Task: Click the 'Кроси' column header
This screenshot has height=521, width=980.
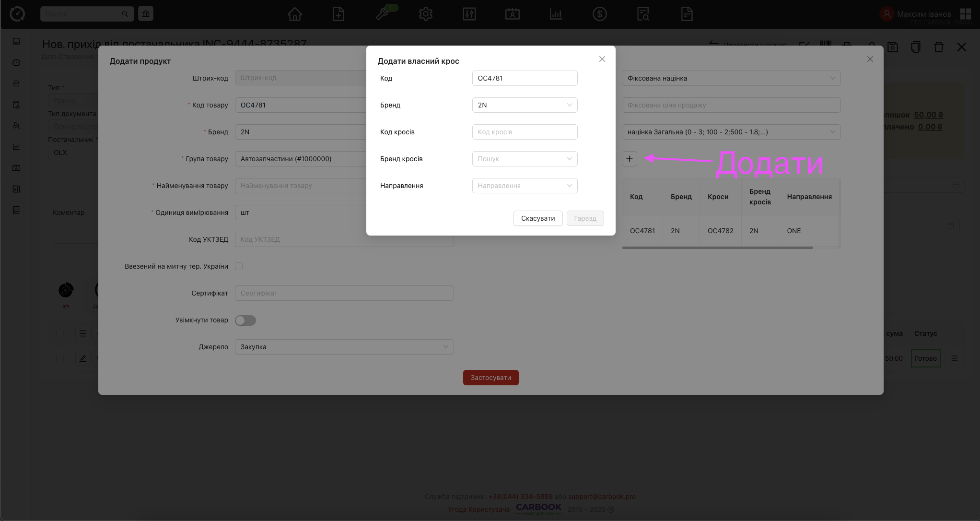Action: tap(718, 197)
